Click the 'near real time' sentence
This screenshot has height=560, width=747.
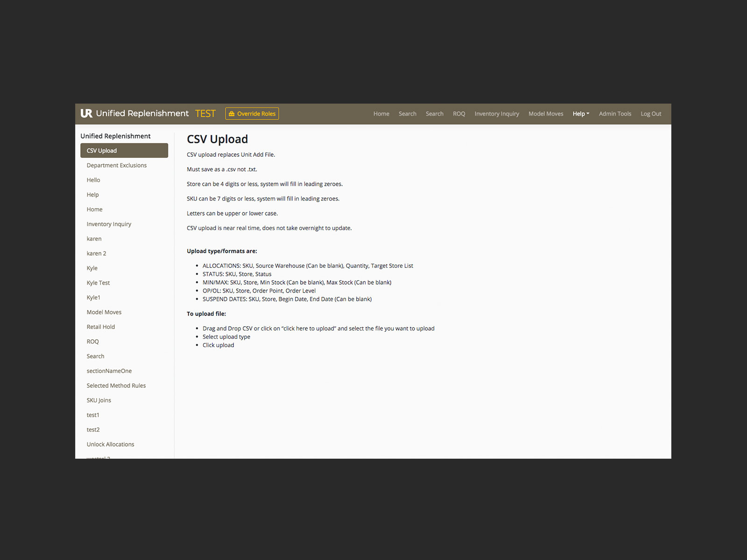pyautogui.click(x=269, y=228)
